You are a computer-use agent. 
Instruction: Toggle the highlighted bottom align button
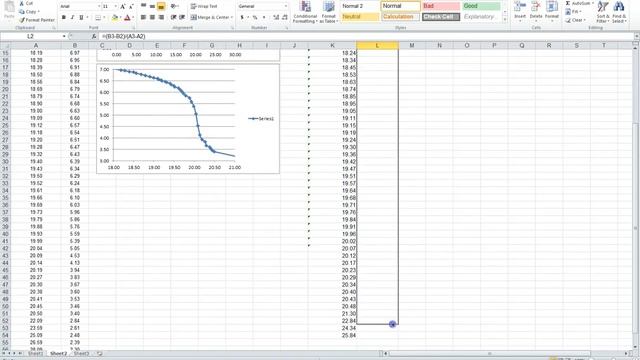click(x=161, y=7)
